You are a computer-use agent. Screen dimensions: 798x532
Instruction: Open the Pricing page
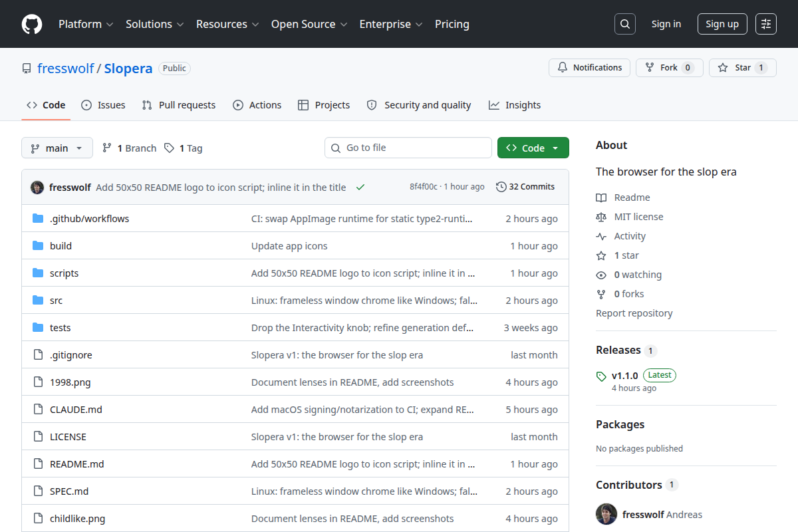(452, 24)
